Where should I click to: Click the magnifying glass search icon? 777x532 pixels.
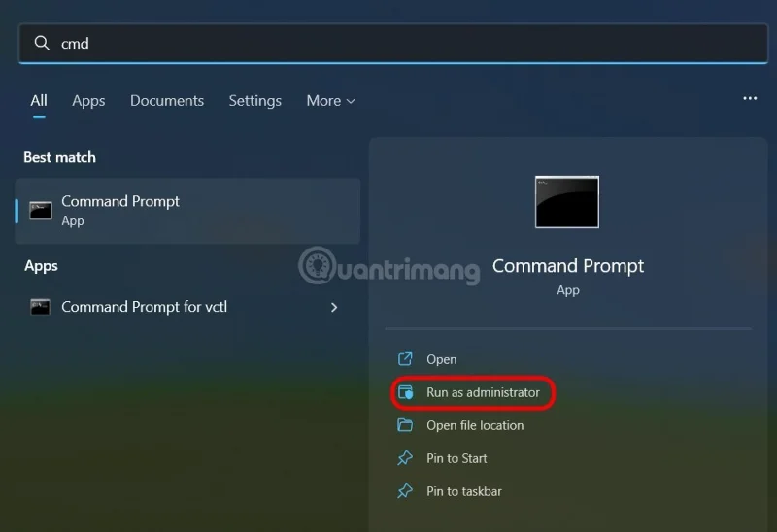pyautogui.click(x=42, y=44)
